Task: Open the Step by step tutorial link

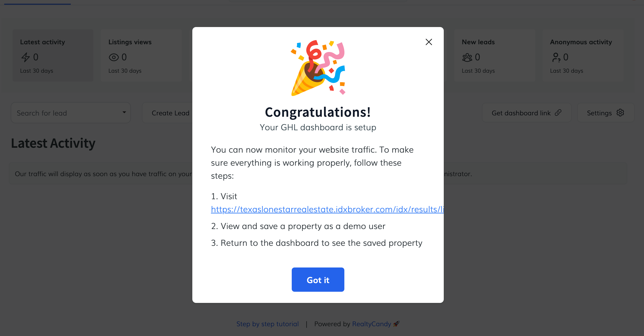Action: click(267, 324)
